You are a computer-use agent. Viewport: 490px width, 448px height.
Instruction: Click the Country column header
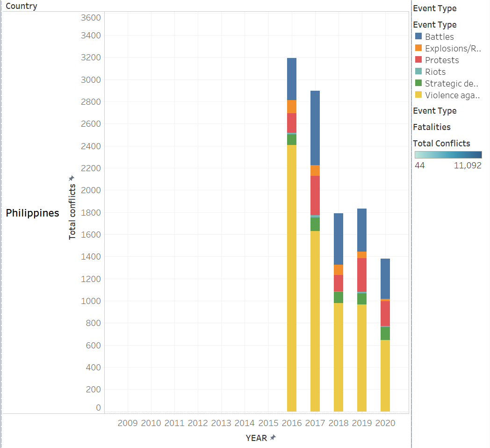(x=22, y=6)
